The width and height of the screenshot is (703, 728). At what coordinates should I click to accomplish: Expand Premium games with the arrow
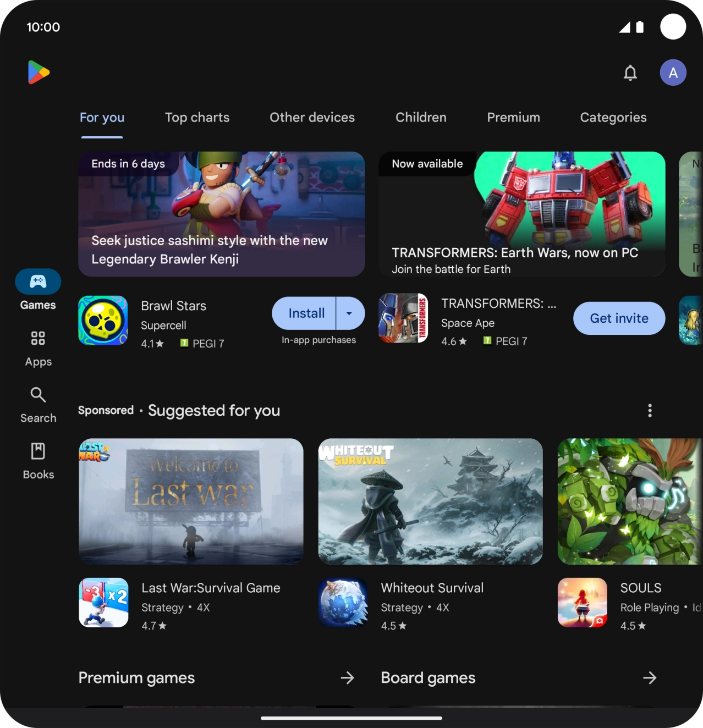pyautogui.click(x=347, y=678)
